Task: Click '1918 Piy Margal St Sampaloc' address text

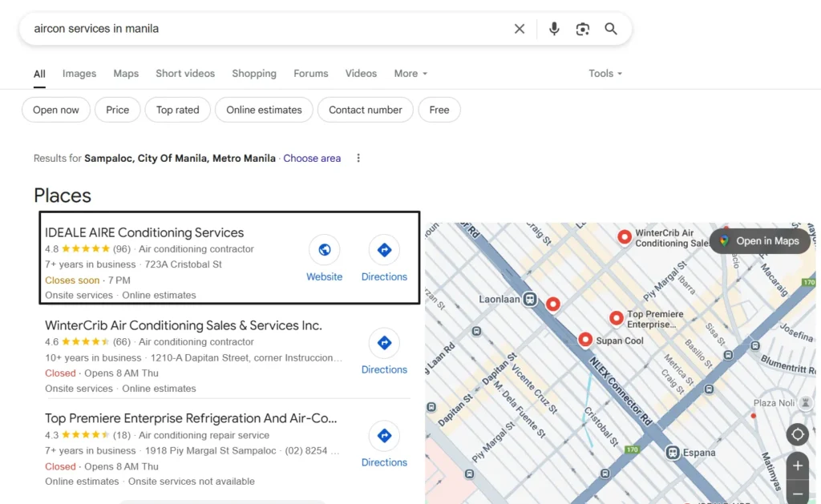Action: coord(211,450)
